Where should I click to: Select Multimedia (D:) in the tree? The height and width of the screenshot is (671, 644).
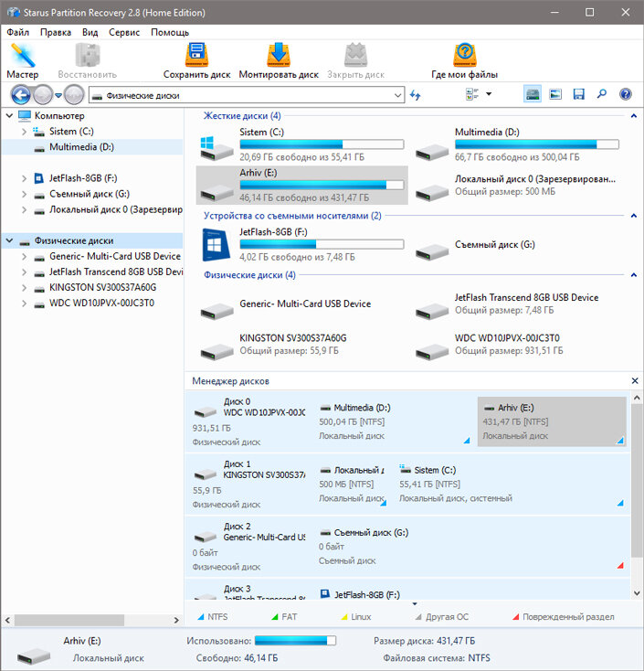(x=81, y=147)
